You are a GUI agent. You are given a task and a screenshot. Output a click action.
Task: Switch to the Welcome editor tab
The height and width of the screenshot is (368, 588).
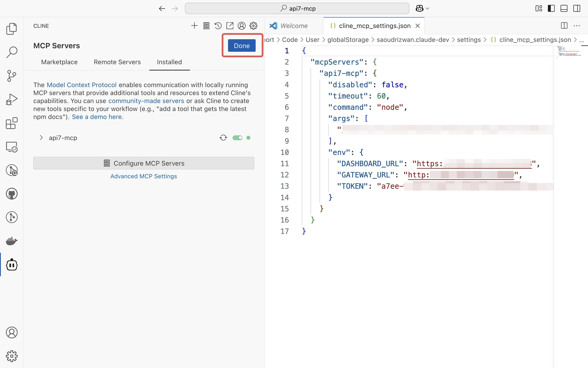tap(294, 26)
